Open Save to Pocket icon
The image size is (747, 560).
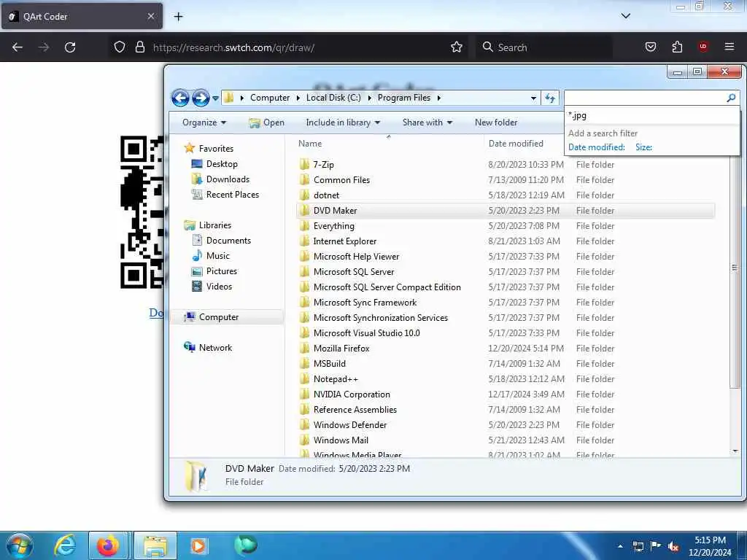(x=651, y=47)
